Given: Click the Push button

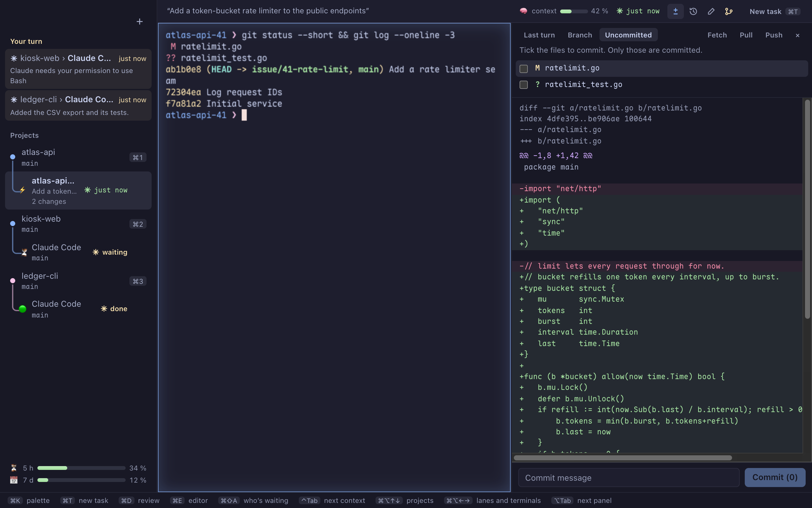Looking at the screenshot, I should coord(774,35).
